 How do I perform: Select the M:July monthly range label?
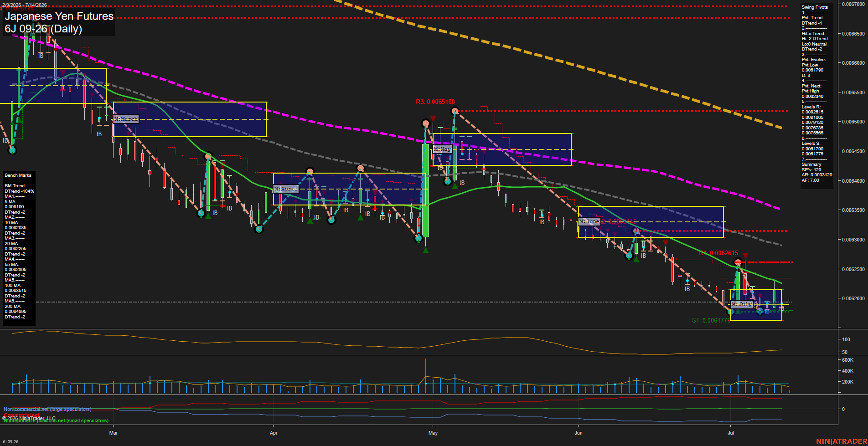click(742, 304)
